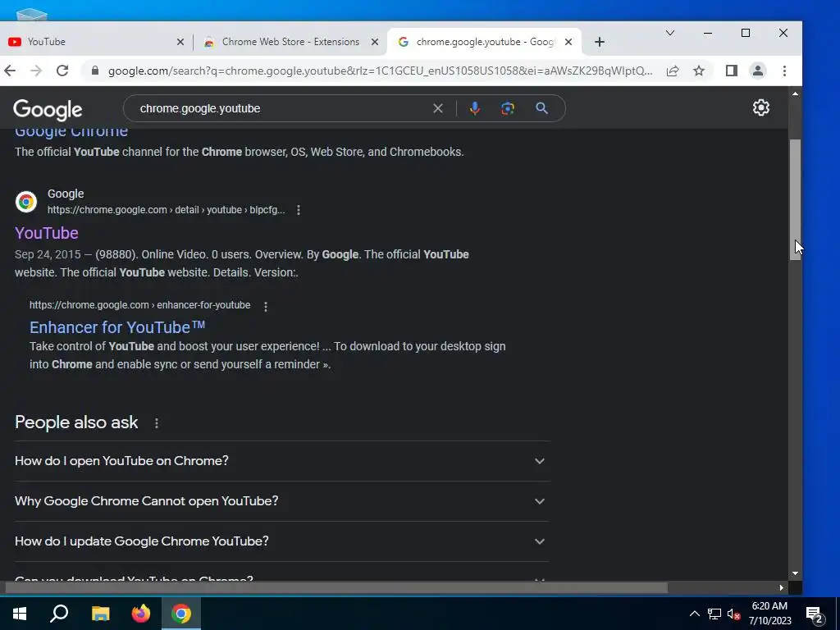This screenshot has width=840, height=630.
Task: Select the chrome.google.youtube Google tab
Action: pyautogui.click(x=484, y=42)
